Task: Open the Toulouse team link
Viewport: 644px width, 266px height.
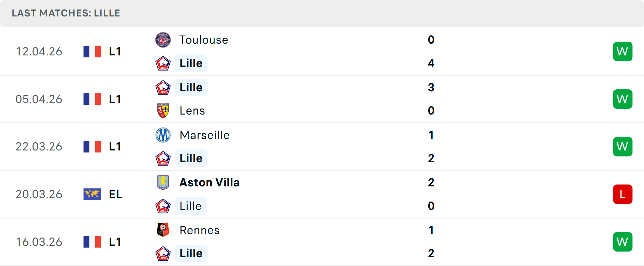Action: 204,40
